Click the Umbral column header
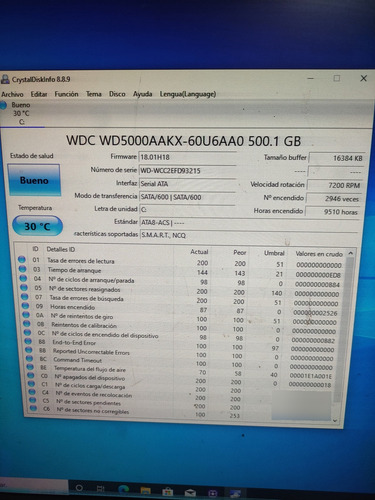 pos(274,253)
